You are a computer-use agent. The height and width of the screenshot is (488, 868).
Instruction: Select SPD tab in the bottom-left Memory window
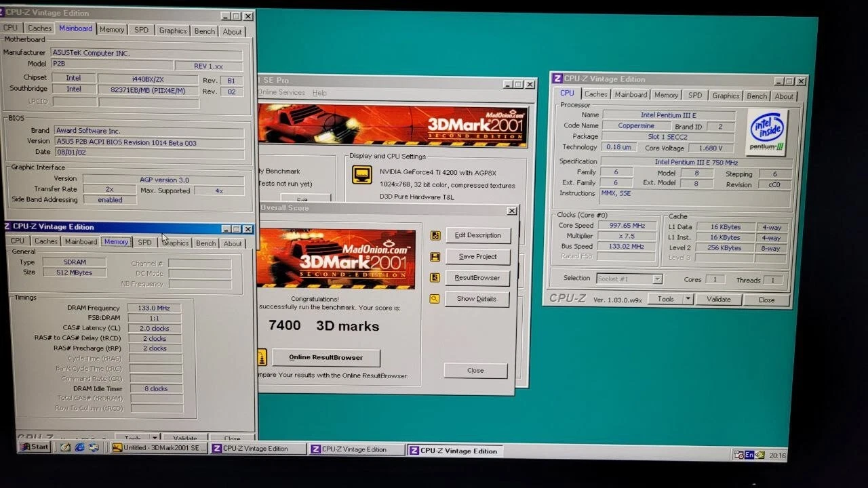tap(145, 243)
